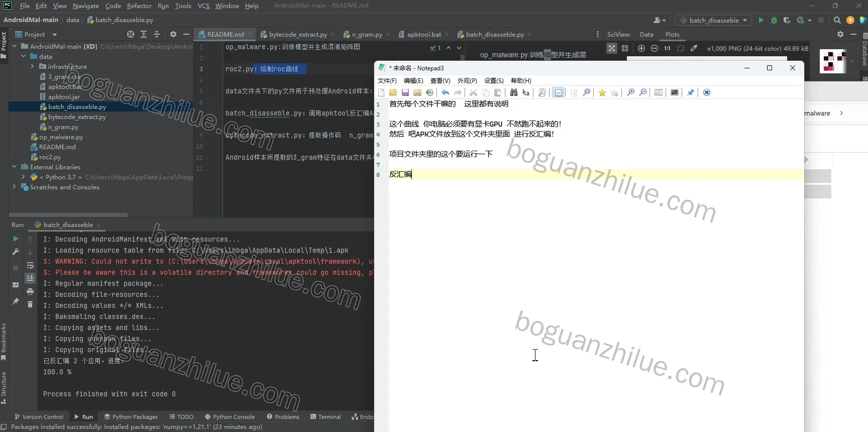The height and width of the screenshot is (432, 868).
Task: Click the blue pin always-on-top icon
Action: tap(691, 92)
